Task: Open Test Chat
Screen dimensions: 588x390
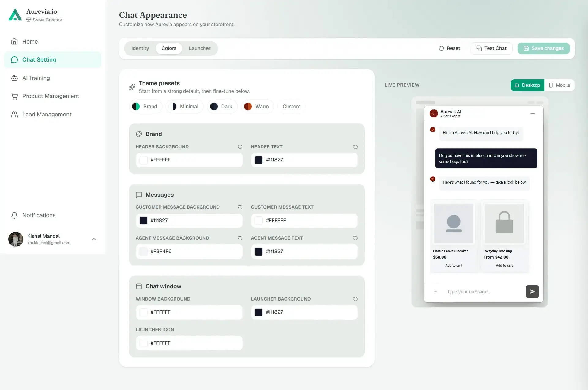Action: [491, 48]
